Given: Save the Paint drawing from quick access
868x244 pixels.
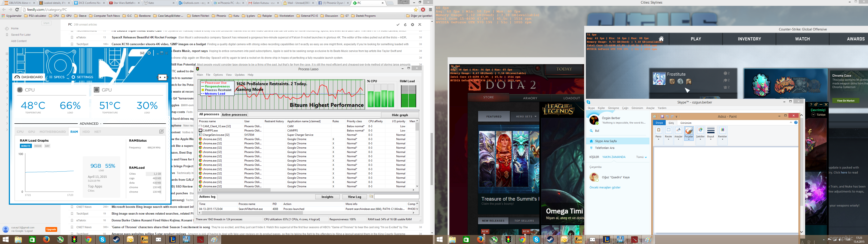Looking at the screenshot, I should pyautogui.click(x=662, y=117).
